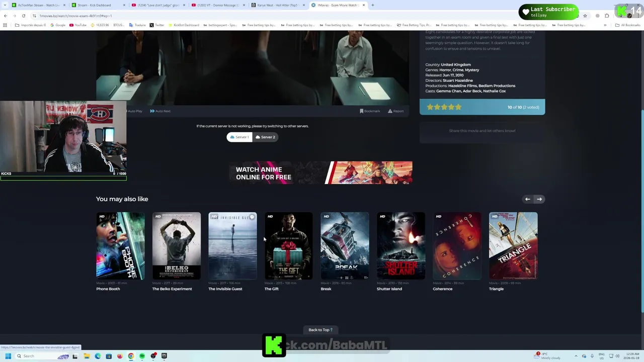Open The Belko Experiment poster
This screenshot has width=644, height=362.
(x=177, y=246)
